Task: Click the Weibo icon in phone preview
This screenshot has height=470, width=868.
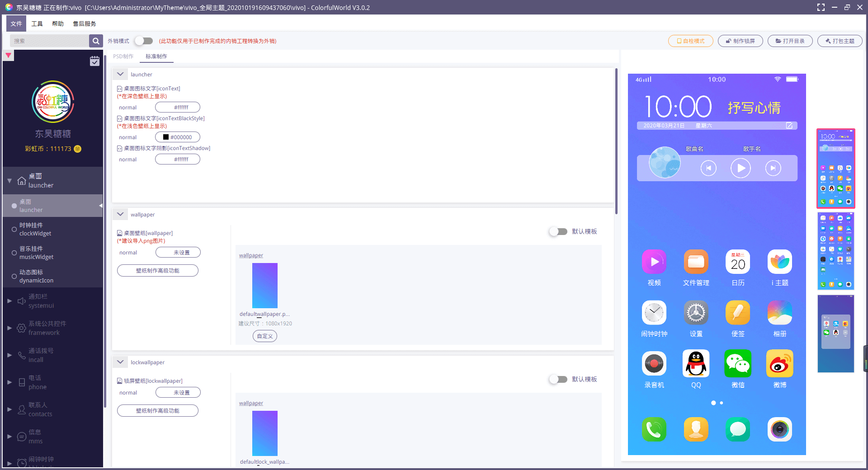Action: tap(779, 364)
